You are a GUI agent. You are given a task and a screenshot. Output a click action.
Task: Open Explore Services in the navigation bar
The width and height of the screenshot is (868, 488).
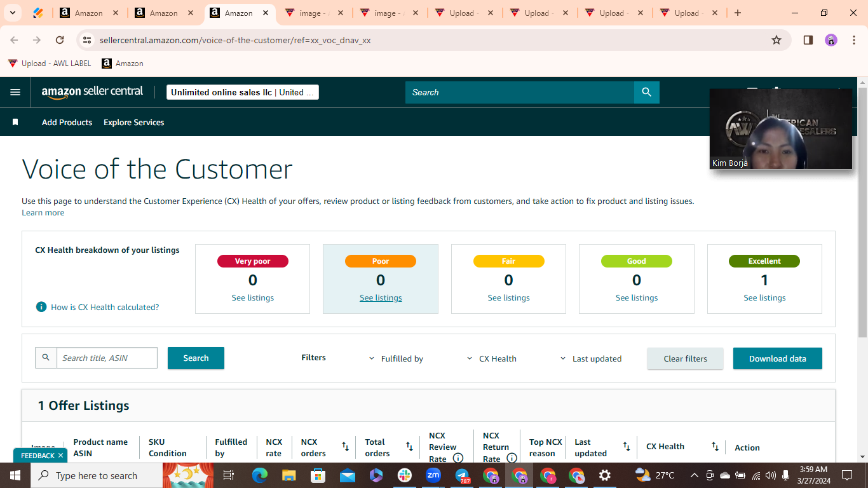pos(134,122)
